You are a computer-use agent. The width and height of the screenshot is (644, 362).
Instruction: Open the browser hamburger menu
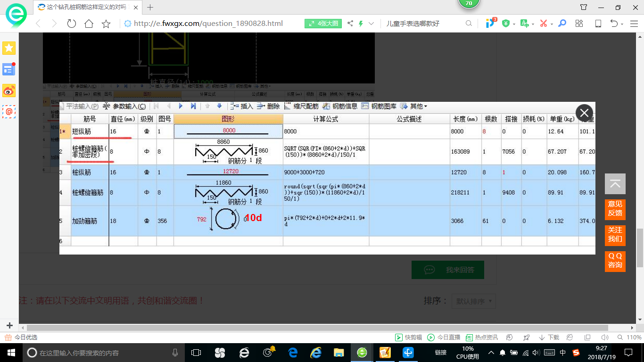[634, 24]
